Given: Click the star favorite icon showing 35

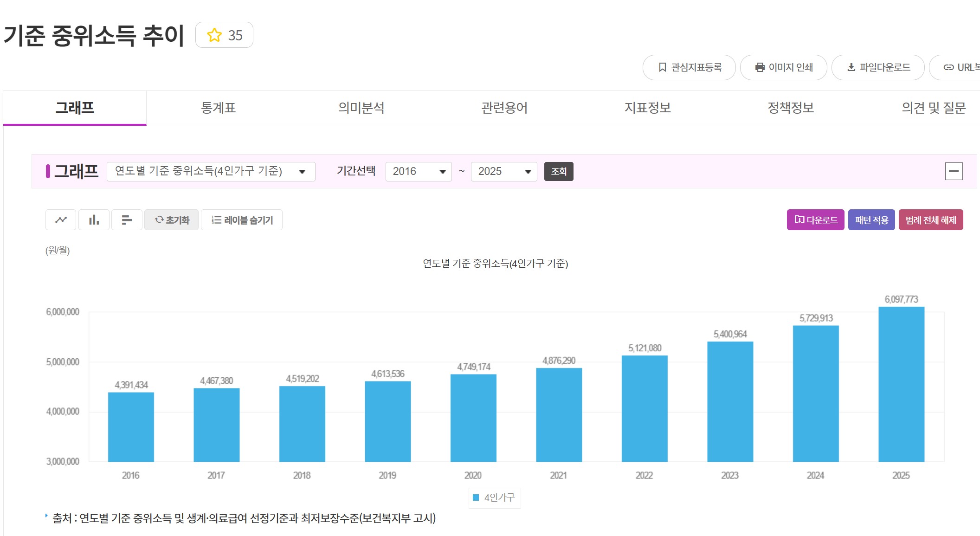Looking at the screenshot, I should 214,35.
